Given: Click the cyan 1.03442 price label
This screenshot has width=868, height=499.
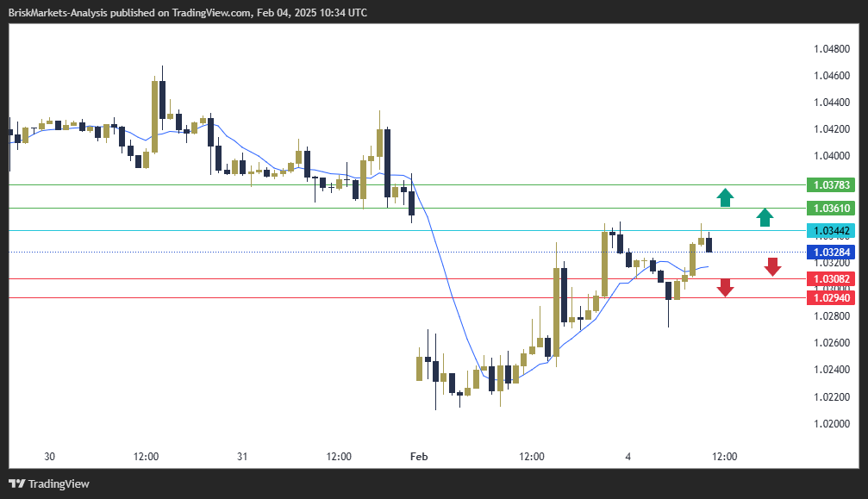Looking at the screenshot, I should (x=832, y=231).
